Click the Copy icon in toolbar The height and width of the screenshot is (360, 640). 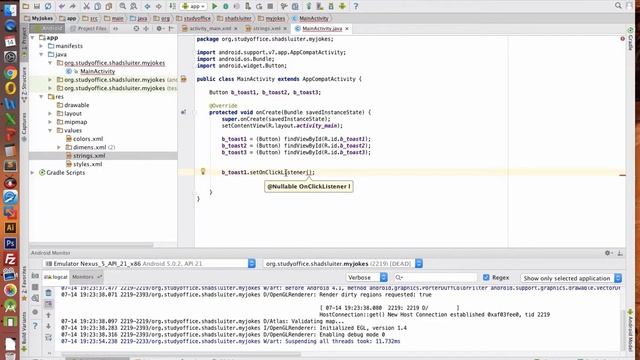pyautogui.click(x=98, y=6)
